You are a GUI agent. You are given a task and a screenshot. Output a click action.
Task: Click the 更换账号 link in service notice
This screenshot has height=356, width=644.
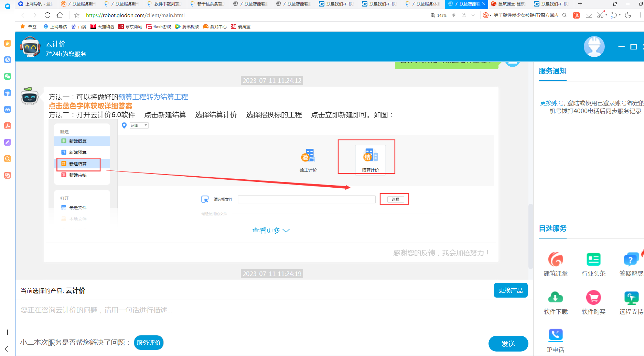[x=552, y=103]
